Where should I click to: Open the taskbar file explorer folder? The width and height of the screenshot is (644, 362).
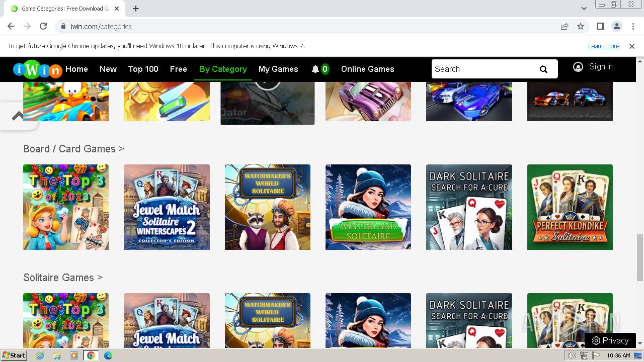pos(57,355)
